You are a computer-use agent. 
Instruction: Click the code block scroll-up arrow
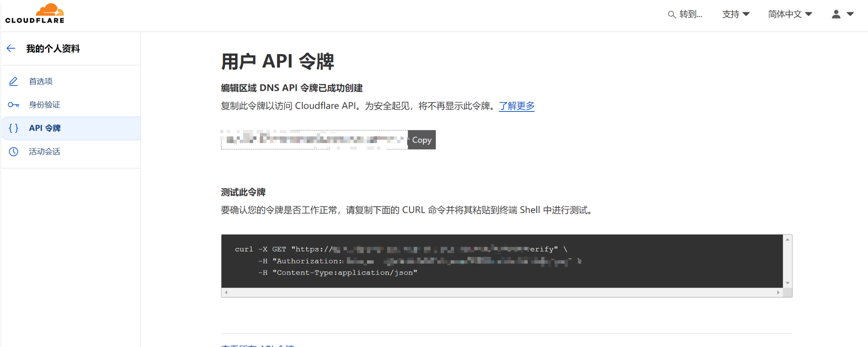pos(787,239)
